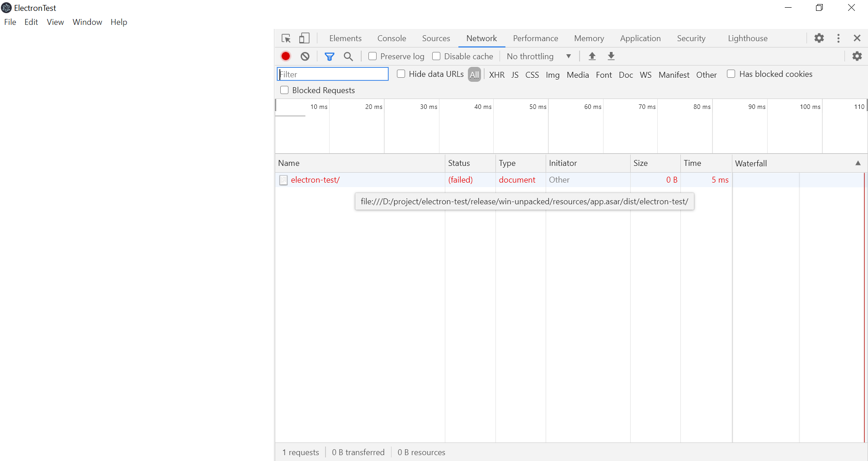Export HAR file via download icon
This screenshot has width=868, height=461.
click(611, 56)
